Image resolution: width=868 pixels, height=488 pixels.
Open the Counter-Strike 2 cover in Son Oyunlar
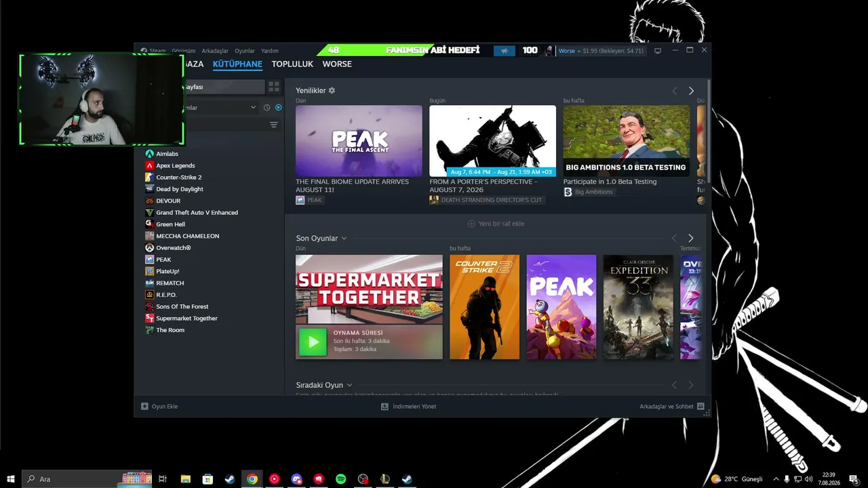[x=484, y=307]
